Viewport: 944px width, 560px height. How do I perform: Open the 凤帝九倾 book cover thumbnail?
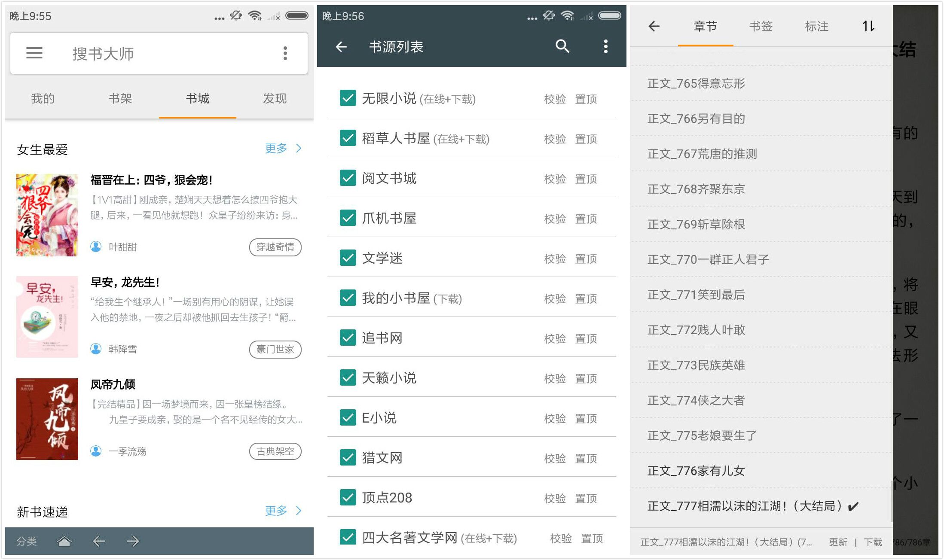click(x=47, y=419)
